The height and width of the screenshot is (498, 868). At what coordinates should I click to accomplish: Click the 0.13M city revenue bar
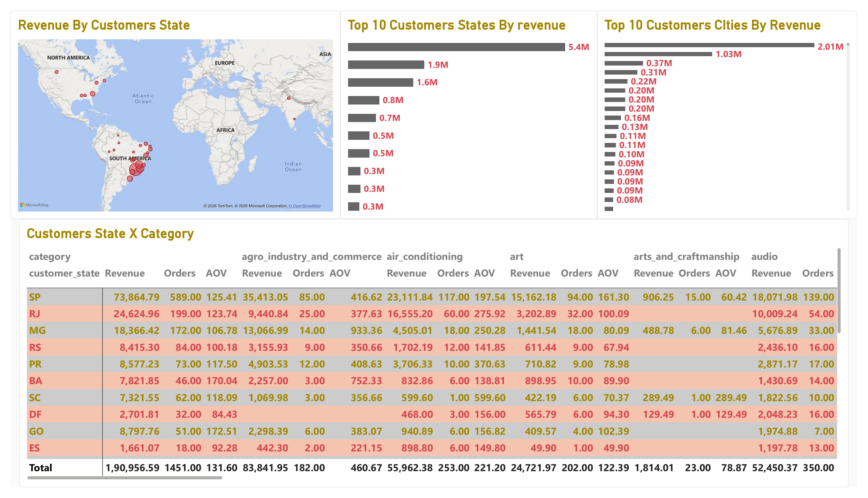tap(611, 127)
